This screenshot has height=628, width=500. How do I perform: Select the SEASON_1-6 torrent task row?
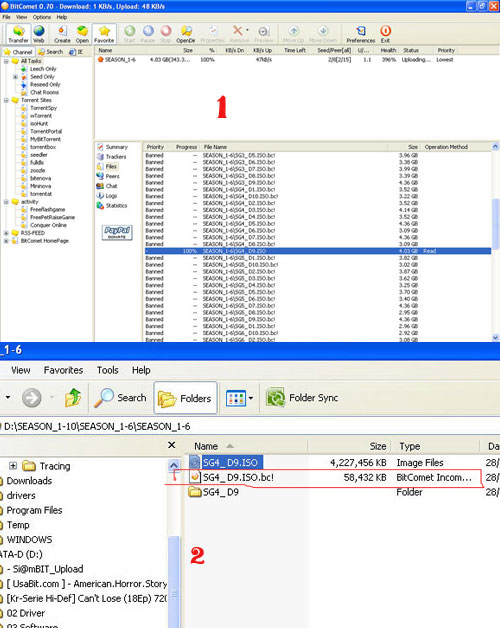(276, 60)
